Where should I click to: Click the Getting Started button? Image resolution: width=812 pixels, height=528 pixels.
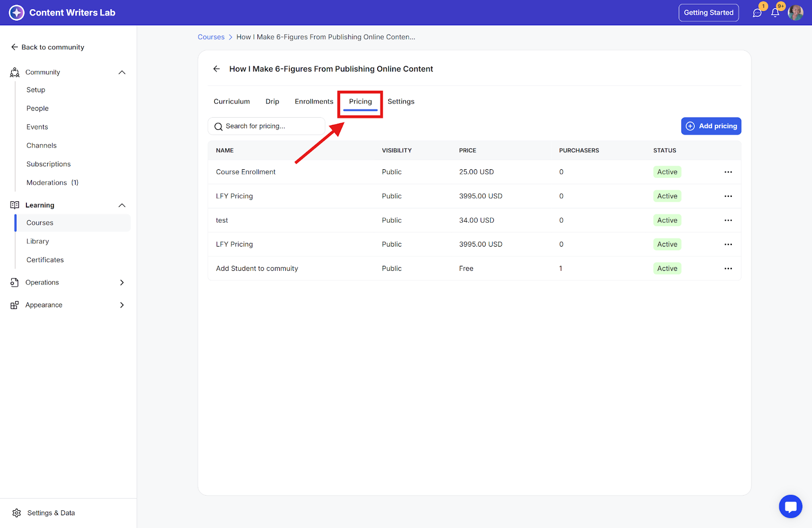708,13
